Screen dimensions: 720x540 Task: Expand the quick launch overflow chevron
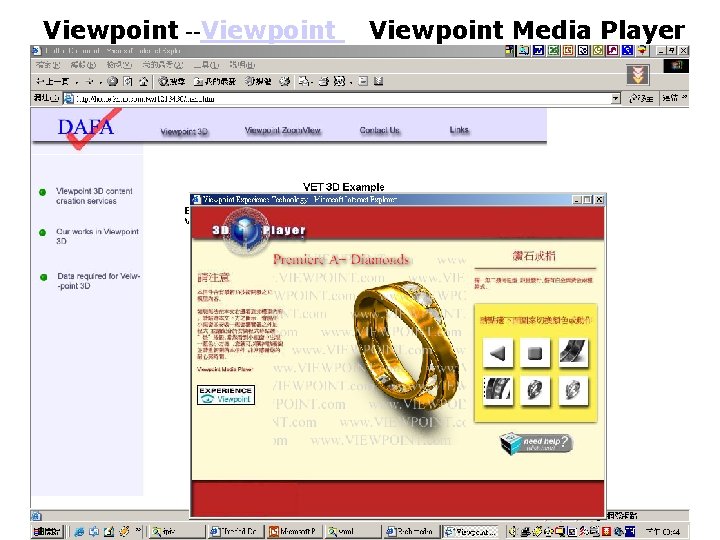click(138, 531)
